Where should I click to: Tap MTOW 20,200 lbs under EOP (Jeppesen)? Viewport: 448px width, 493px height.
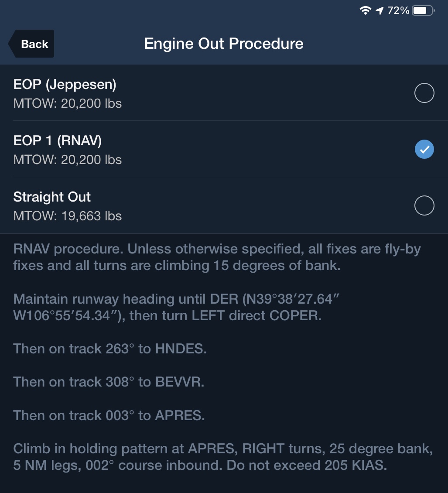click(x=67, y=103)
